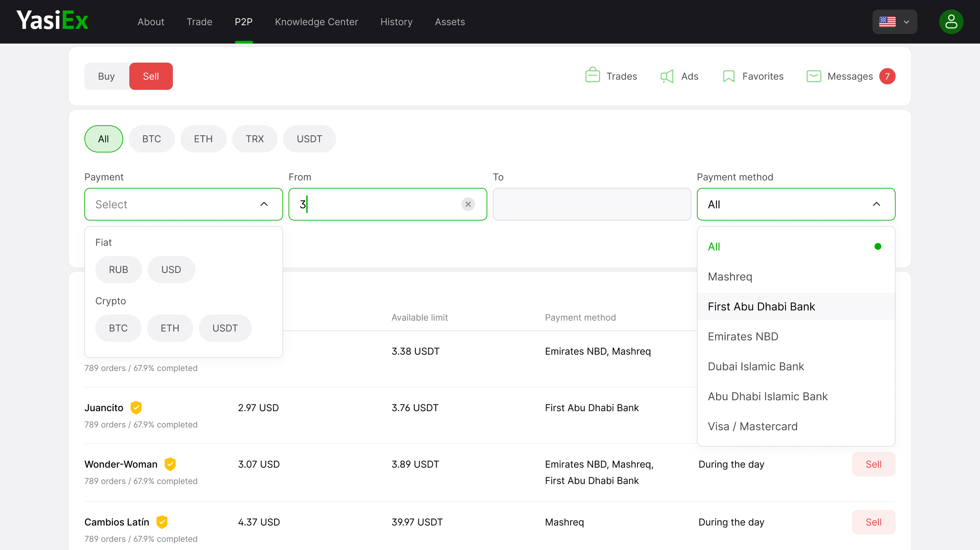Image resolution: width=980 pixels, height=550 pixels.
Task: Click the empty To input field
Action: point(592,205)
